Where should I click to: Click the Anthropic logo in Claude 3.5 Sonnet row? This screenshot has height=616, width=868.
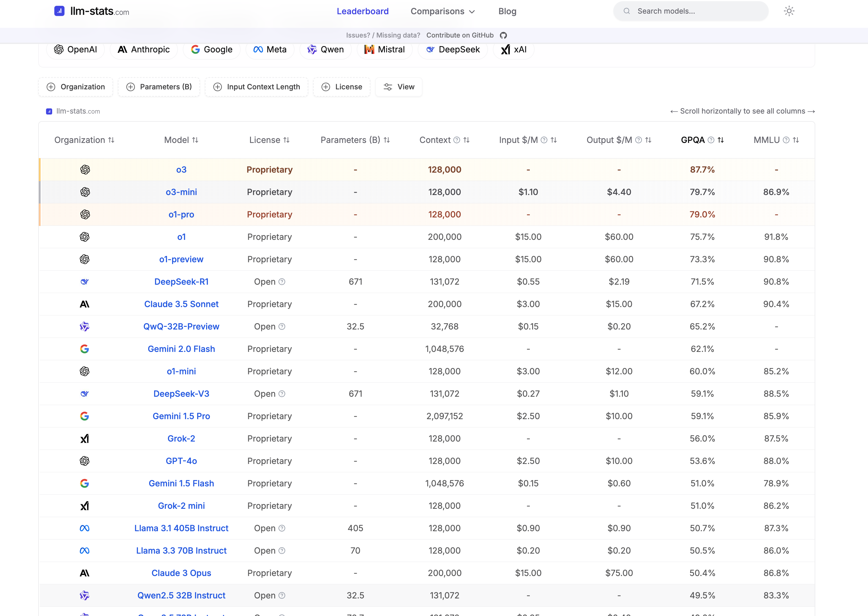click(85, 304)
